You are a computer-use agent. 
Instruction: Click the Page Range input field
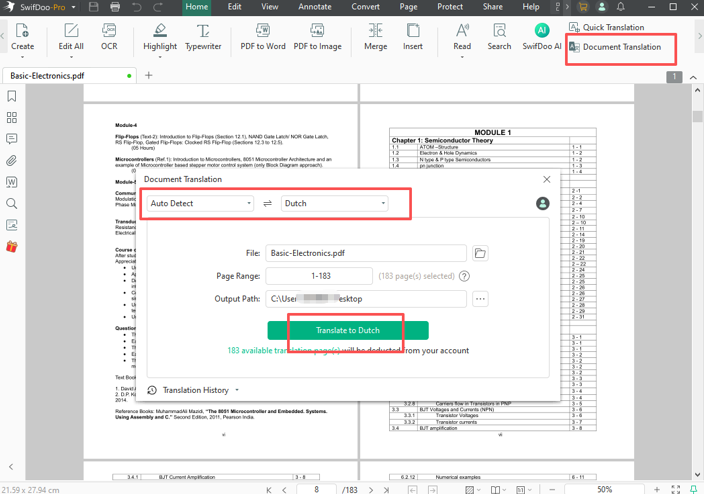tap(319, 276)
